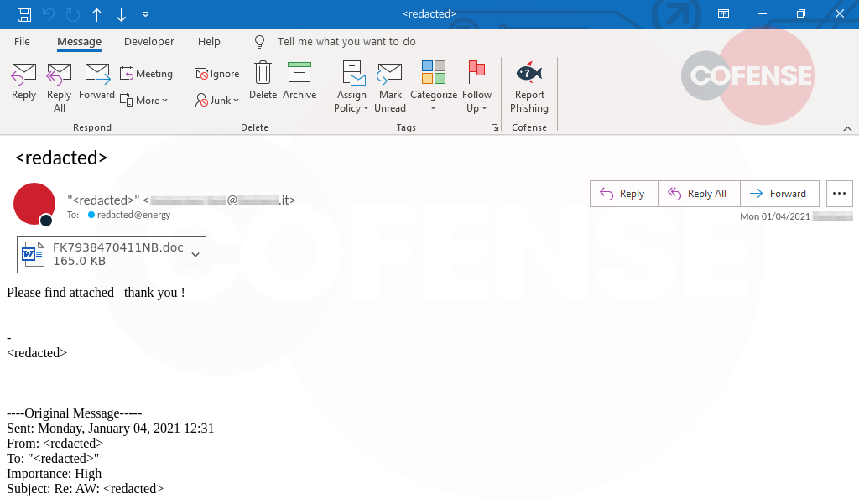This screenshot has width=859, height=504.
Task: Open the more actions ellipsis menu
Action: click(x=839, y=194)
